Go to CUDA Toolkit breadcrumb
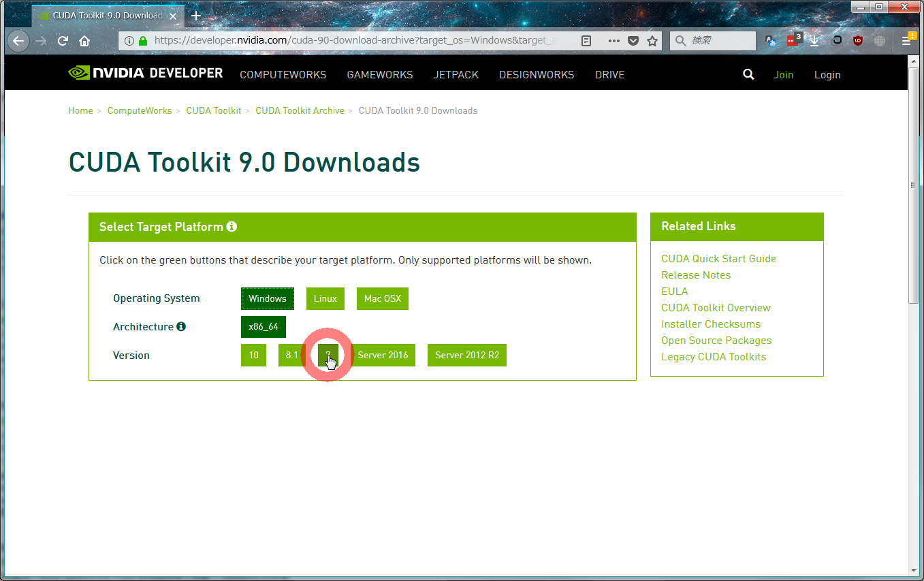This screenshot has width=924, height=581. tap(214, 110)
